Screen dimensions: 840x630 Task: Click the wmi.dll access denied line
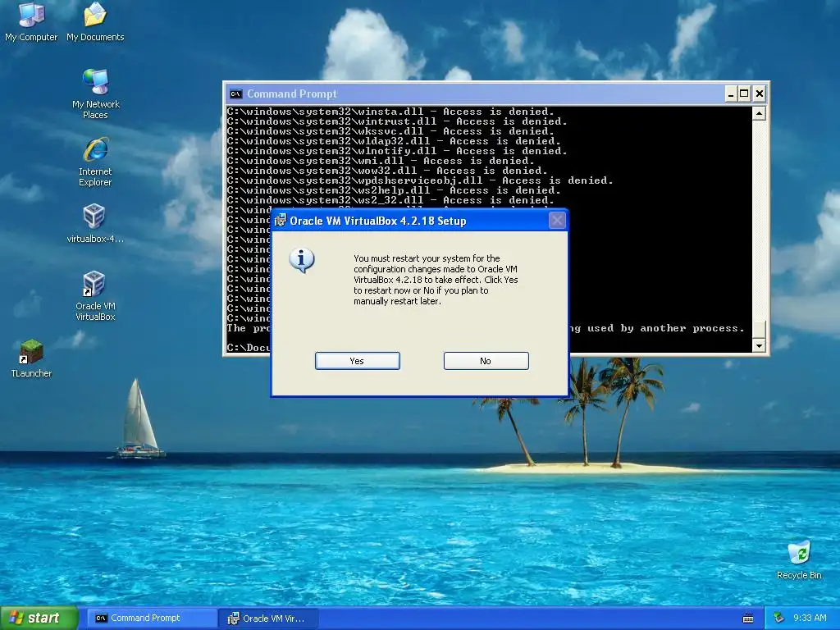pos(381,161)
